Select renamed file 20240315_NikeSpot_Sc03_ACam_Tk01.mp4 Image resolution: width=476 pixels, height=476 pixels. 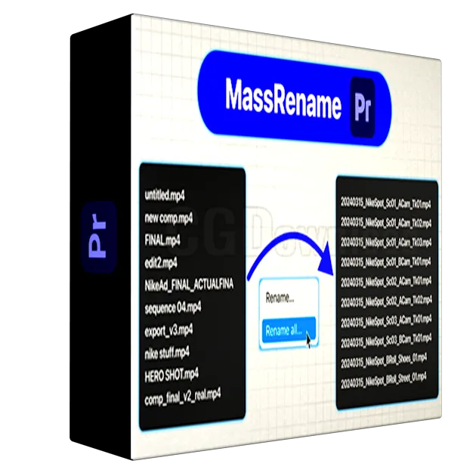coord(386,320)
